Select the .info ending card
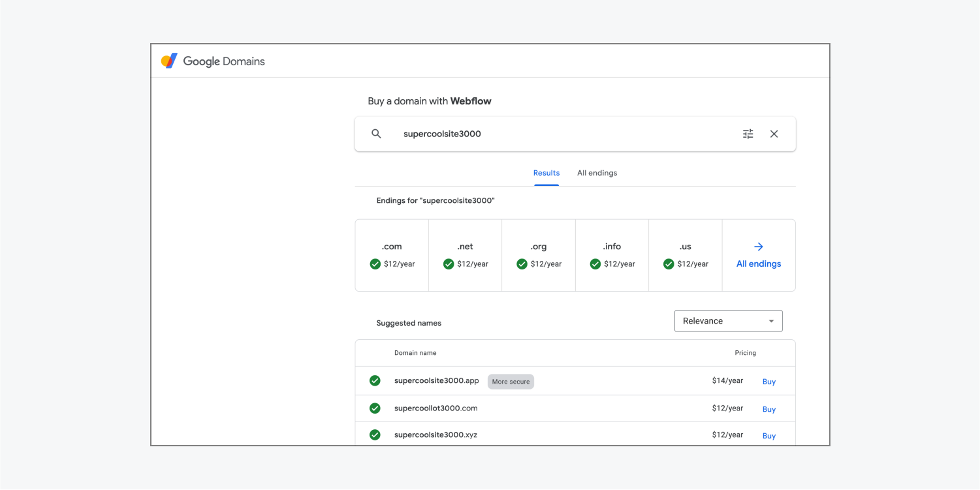Image resolution: width=980 pixels, height=490 pixels. (612, 255)
